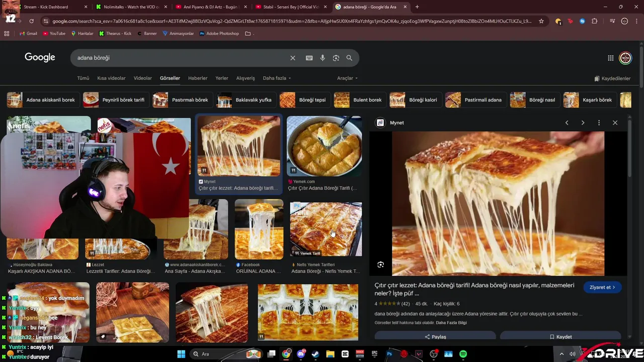Screen dimensions: 644x362
Task: Select the Peynirli börek tarifi chip
Action: [116, 100]
